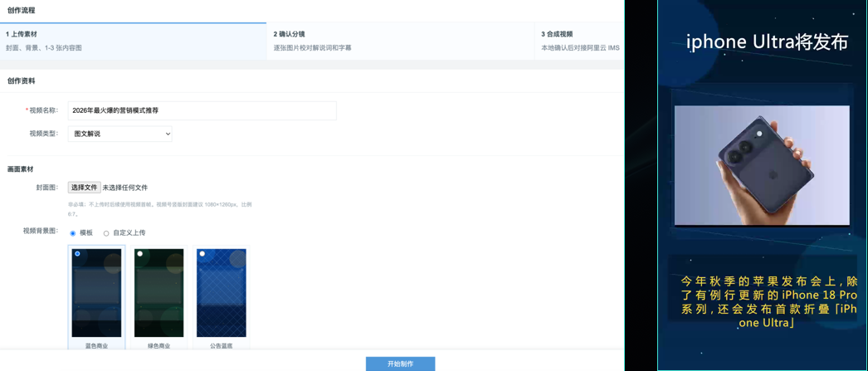This screenshot has height=371, width=868.
Task: Open the 视频类型 dropdown 图文解说
Action: coord(120,134)
